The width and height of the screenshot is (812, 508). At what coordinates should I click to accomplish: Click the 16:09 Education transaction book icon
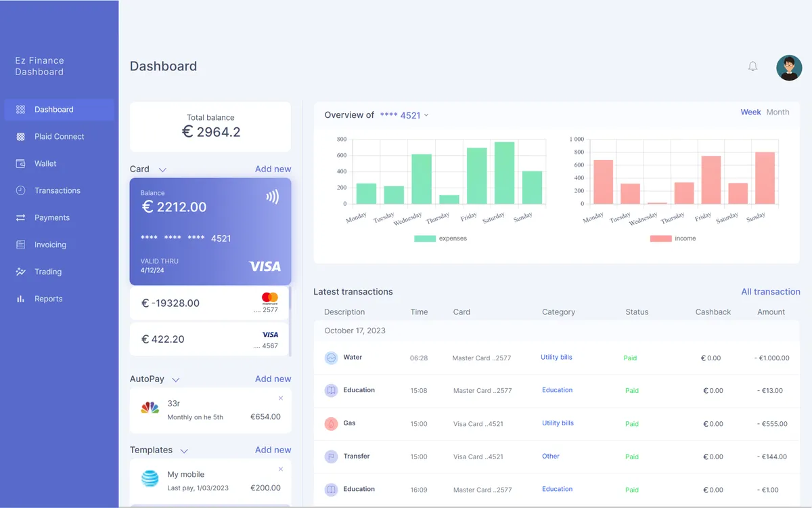tap(331, 489)
